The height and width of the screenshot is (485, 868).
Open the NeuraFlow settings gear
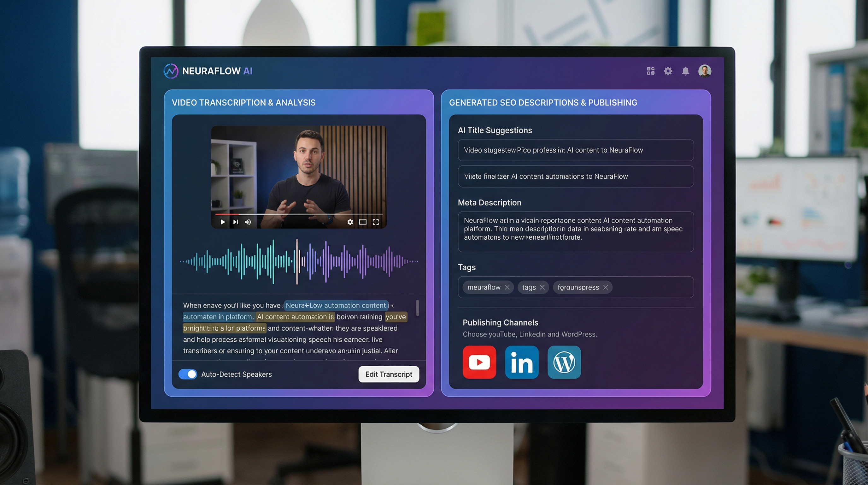click(x=668, y=71)
